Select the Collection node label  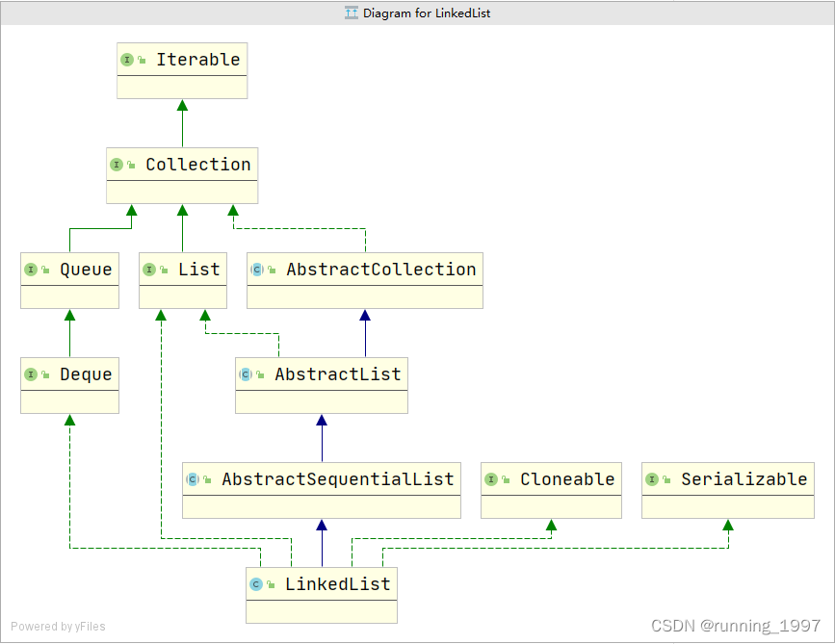(x=198, y=165)
